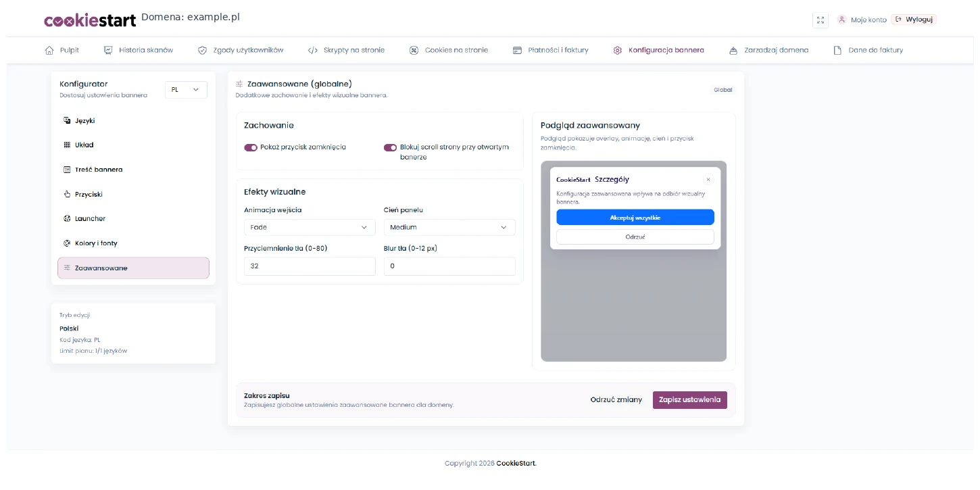Open the Cień panelu Medium dropdown

(449, 227)
